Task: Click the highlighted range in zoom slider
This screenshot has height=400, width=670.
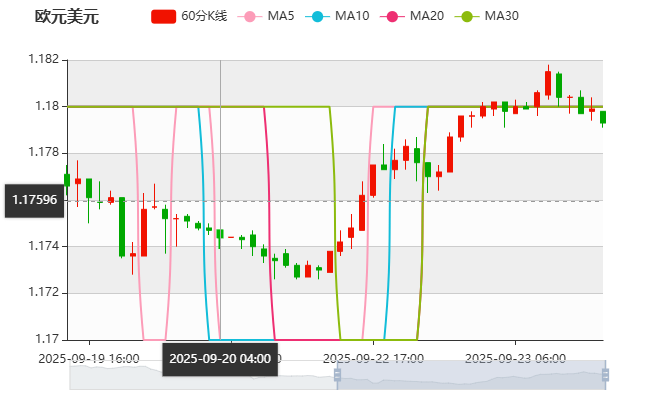Action: point(470,375)
